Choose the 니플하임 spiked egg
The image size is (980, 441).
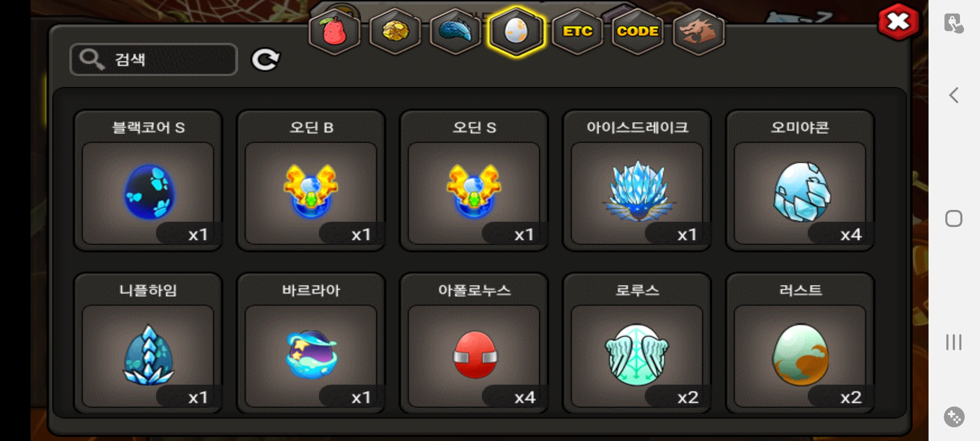148,343
